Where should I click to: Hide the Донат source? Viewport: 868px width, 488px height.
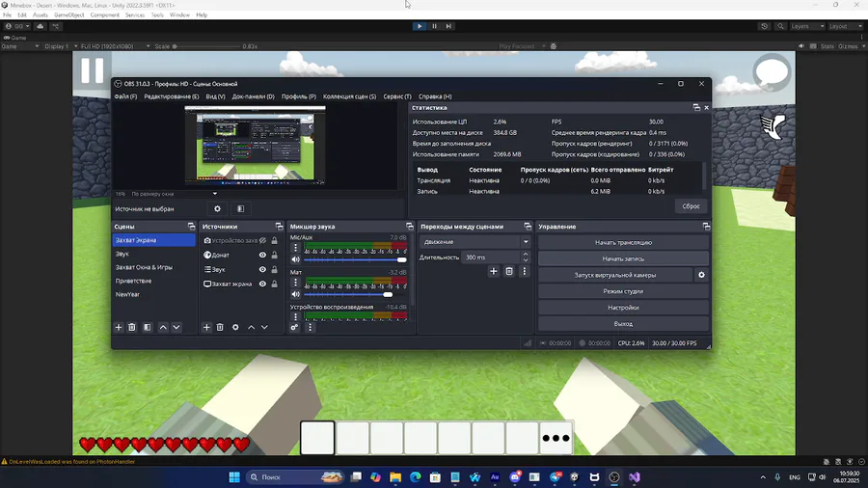262,255
